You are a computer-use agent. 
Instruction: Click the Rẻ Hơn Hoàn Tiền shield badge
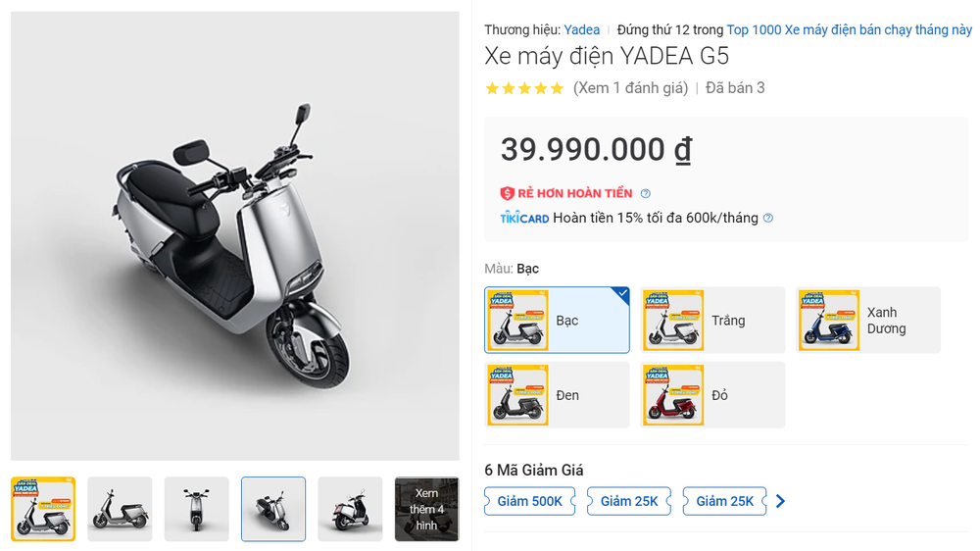507,193
